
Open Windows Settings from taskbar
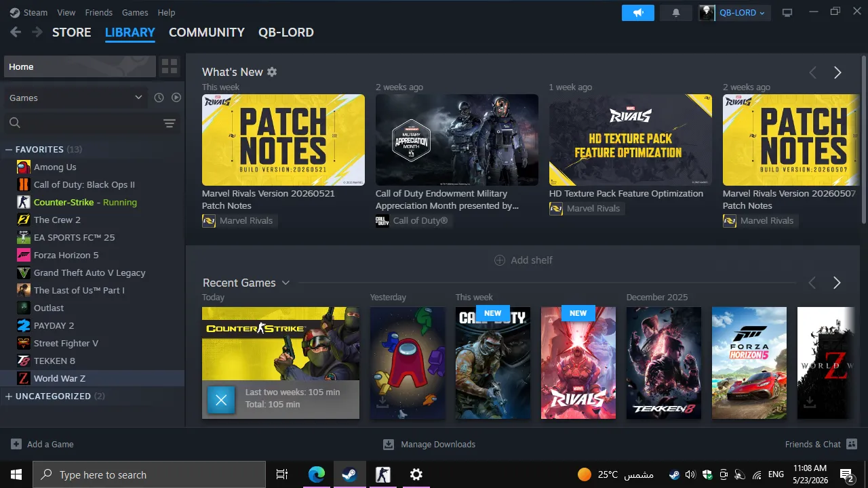pos(416,474)
